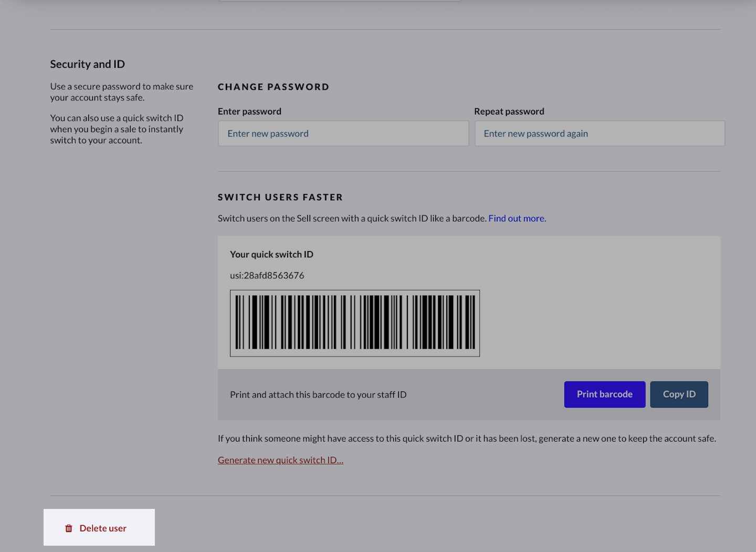Screen dimensions: 756x552
Task: Copy the quick switch ID
Action: 679,394
